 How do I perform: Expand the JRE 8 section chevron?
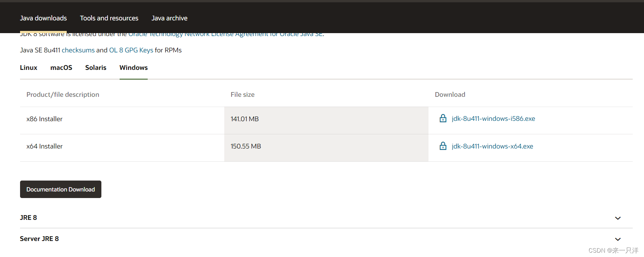pos(618,218)
